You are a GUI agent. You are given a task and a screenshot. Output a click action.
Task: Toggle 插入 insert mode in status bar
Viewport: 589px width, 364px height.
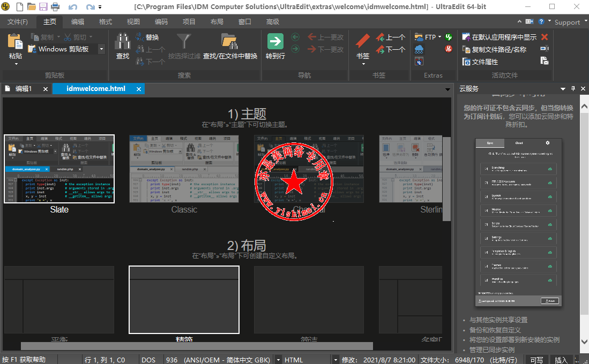(x=561, y=360)
